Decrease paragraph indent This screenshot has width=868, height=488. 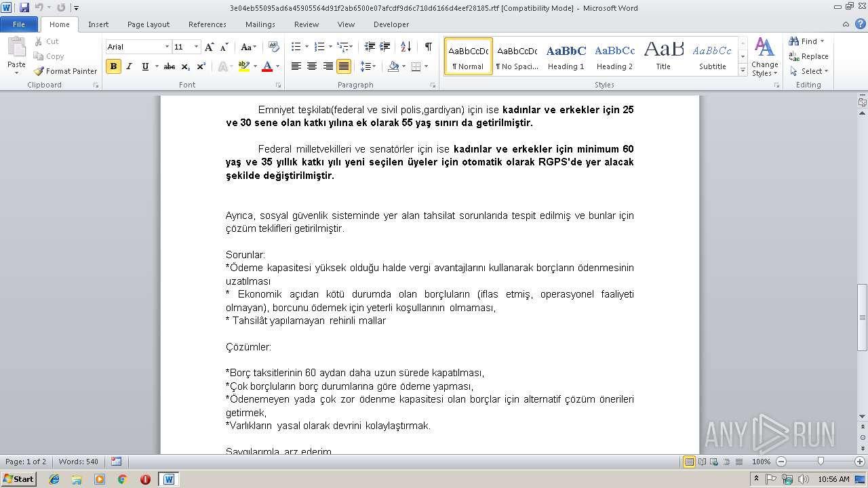tap(370, 47)
